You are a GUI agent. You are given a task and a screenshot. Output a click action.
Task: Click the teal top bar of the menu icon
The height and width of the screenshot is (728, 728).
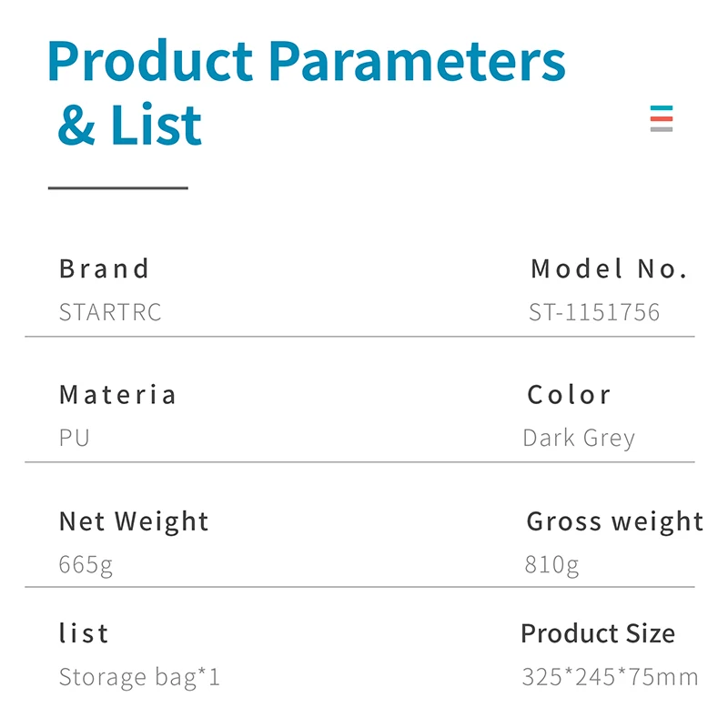coord(662,107)
